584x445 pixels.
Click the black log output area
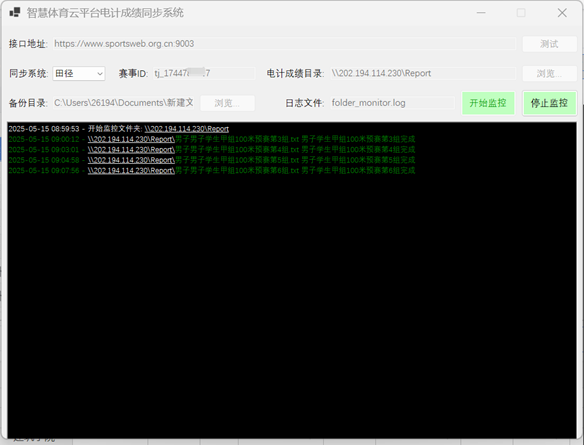(x=292, y=280)
